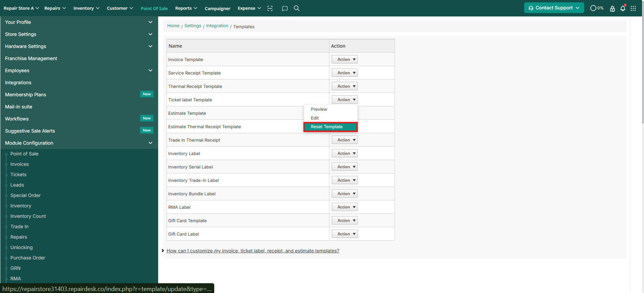The height and width of the screenshot is (293, 644).
Task: Open the Inventory top menu
Action: tap(86, 8)
